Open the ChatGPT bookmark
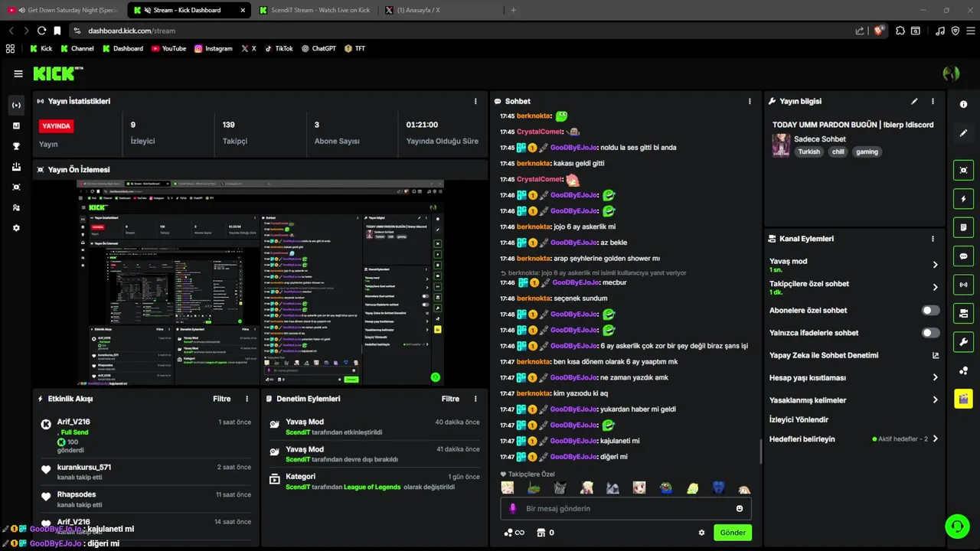 pyautogui.click(x=318, y=48)
